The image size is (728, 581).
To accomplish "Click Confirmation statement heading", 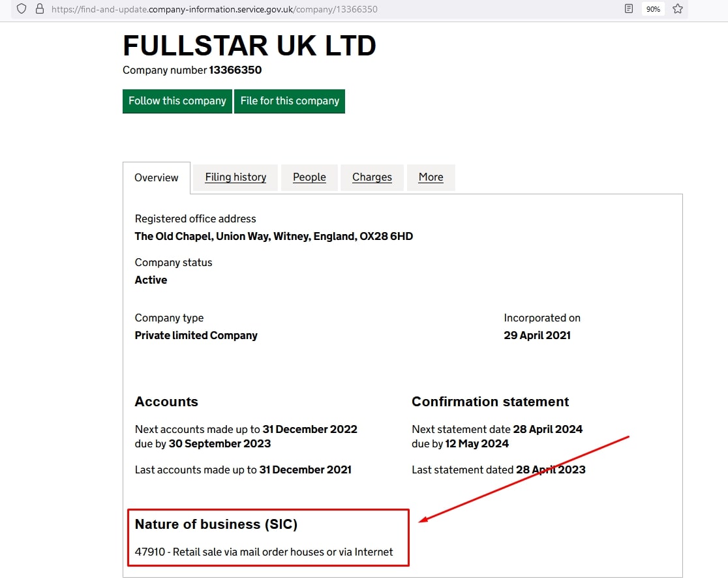I will [491, 402].
